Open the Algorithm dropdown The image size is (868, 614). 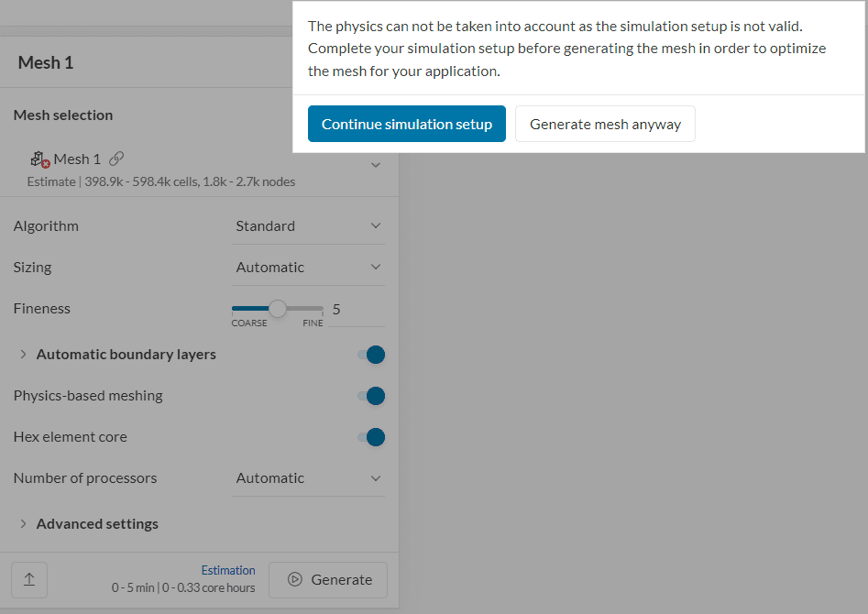308,225
